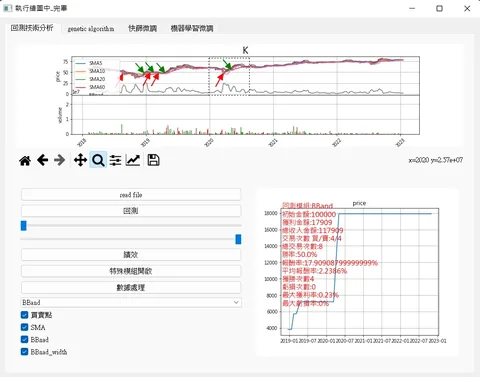480x377 pixels.
Task: Click the 總交易次數:8 text
Action: click(302, 247)
